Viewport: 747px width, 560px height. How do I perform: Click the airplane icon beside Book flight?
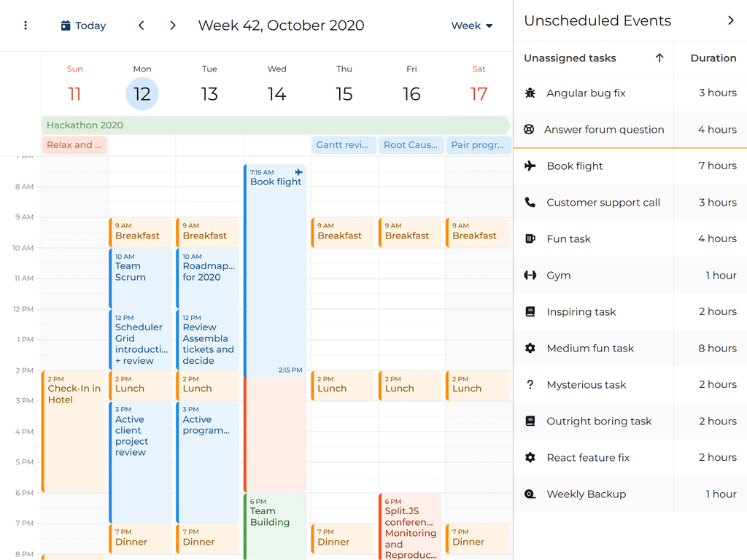click(530, 166)
